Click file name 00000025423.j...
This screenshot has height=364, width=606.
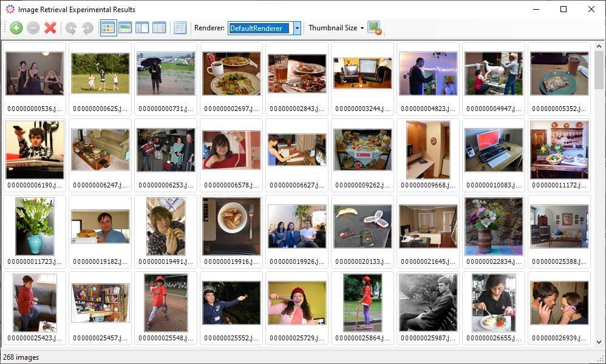pos(35,338)
